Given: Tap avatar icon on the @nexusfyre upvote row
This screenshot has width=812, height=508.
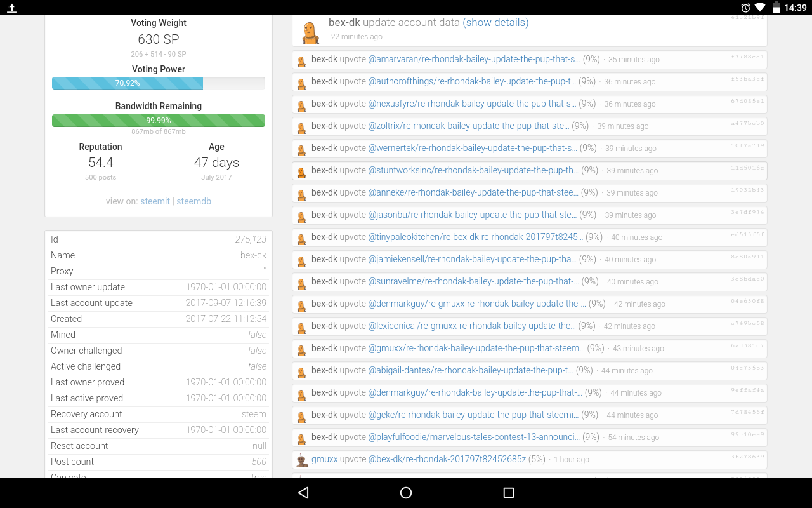Looking at the screenshot, I should [x=302, y=105].
